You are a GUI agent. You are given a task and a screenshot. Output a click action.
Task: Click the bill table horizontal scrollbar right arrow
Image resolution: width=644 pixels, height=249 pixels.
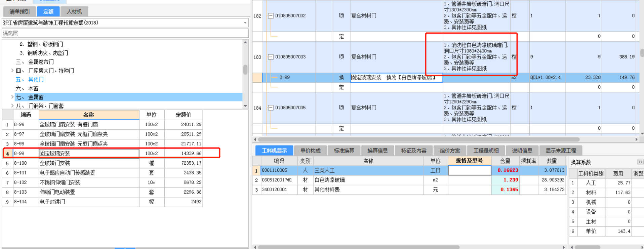pos(636,139)
